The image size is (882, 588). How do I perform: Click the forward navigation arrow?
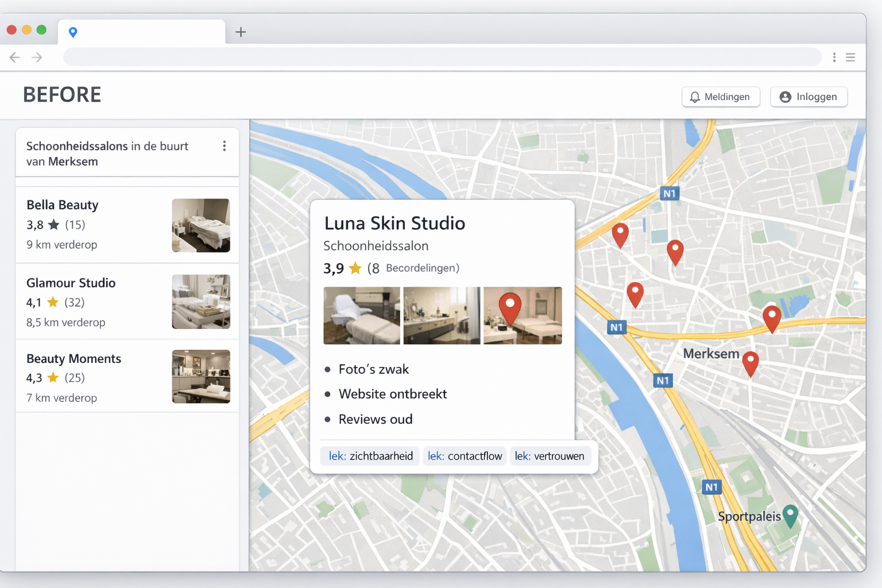[37, 57]
